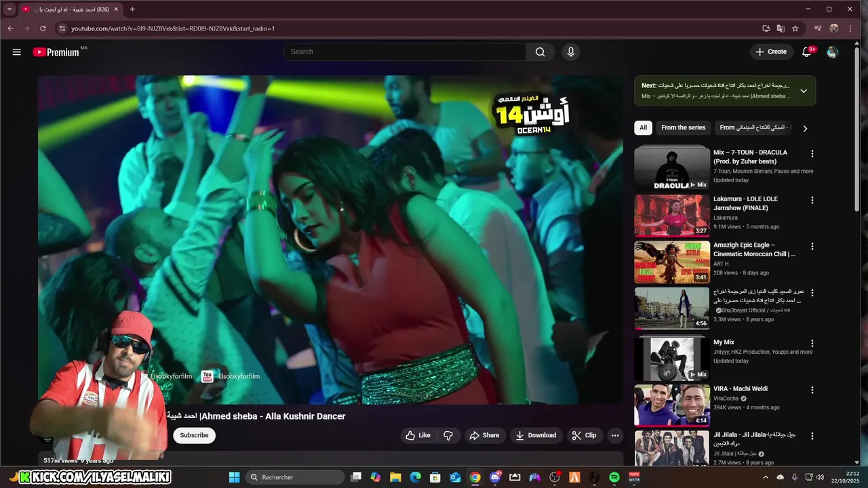868x488 pixels.
Task: Go back to previous page
Action: click(x=10, y=28)
